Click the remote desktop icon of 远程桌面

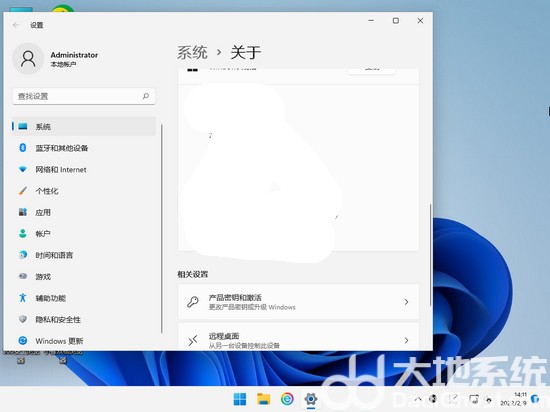193,340
